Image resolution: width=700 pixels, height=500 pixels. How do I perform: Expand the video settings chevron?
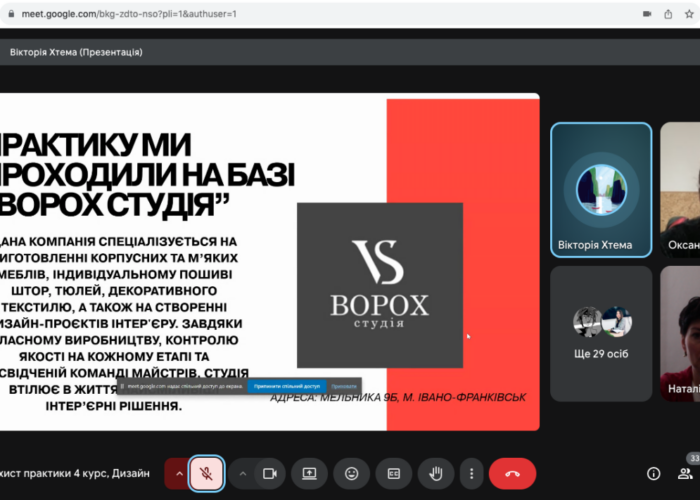[243, 473]
